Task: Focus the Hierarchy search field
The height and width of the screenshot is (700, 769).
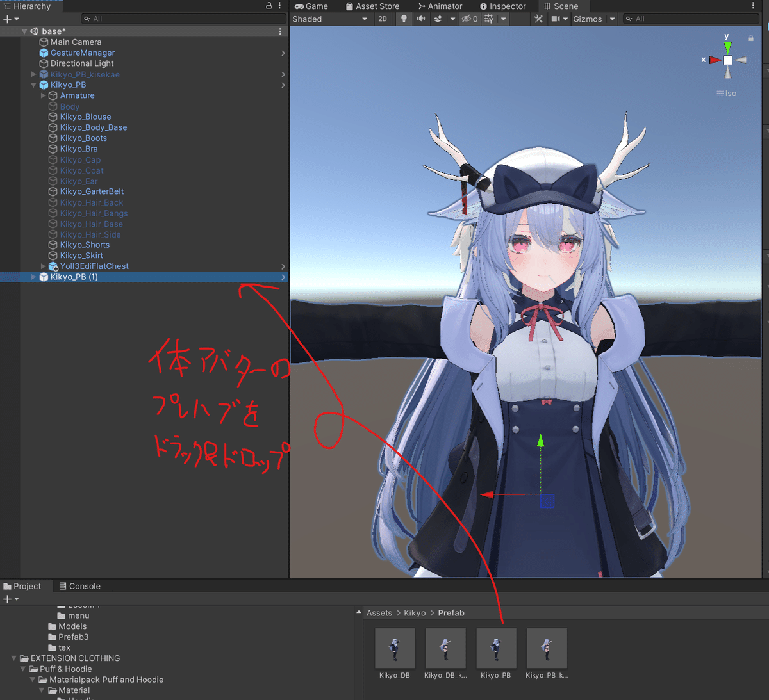Action: coord(183,19)
